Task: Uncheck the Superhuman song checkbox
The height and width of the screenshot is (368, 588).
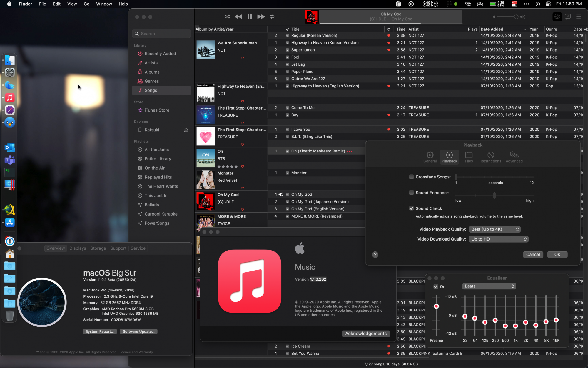Action: tap(287, 50)
